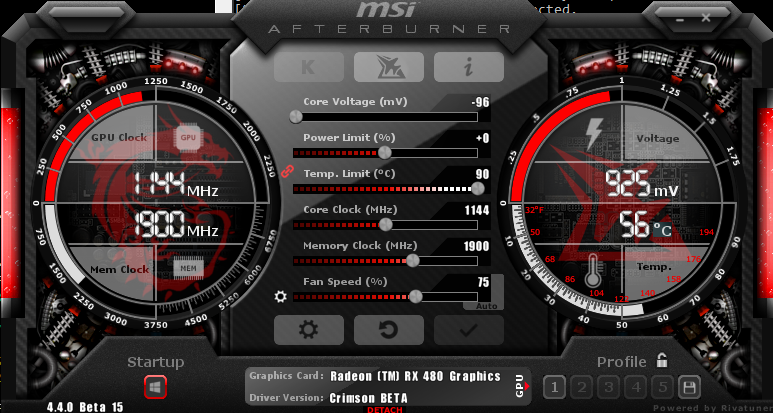This screenshot has width=773, height=413.
Task: Toggle the Windows Startup button
Action: pyautogui.click(x=155, y=387)
